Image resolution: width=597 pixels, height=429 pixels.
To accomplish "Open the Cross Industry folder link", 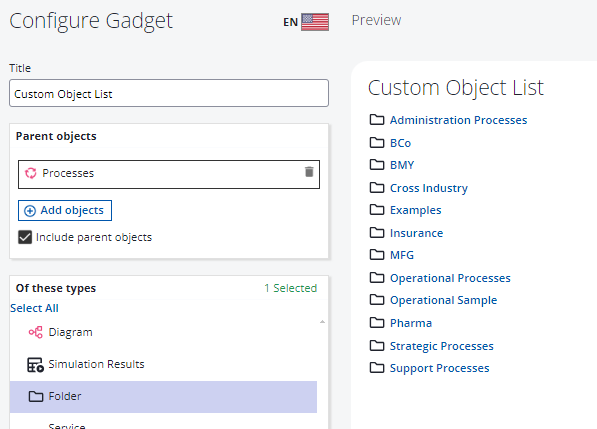I will [x=429, y=188].
